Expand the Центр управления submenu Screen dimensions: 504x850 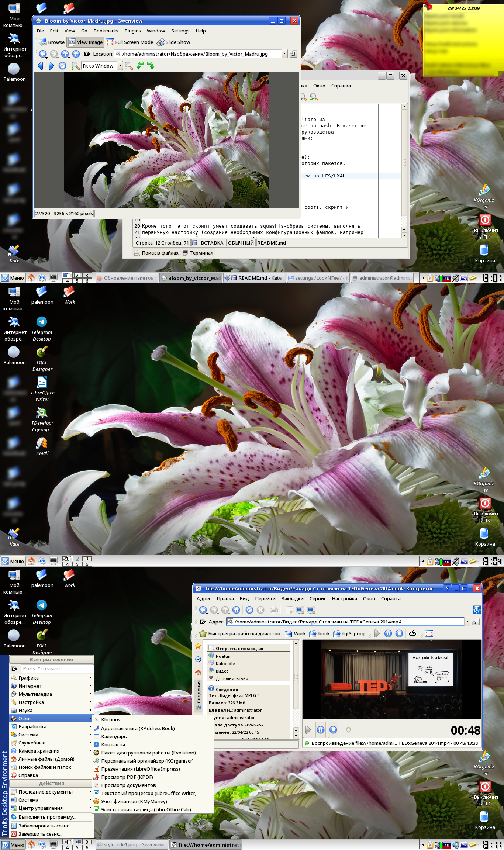51,808
